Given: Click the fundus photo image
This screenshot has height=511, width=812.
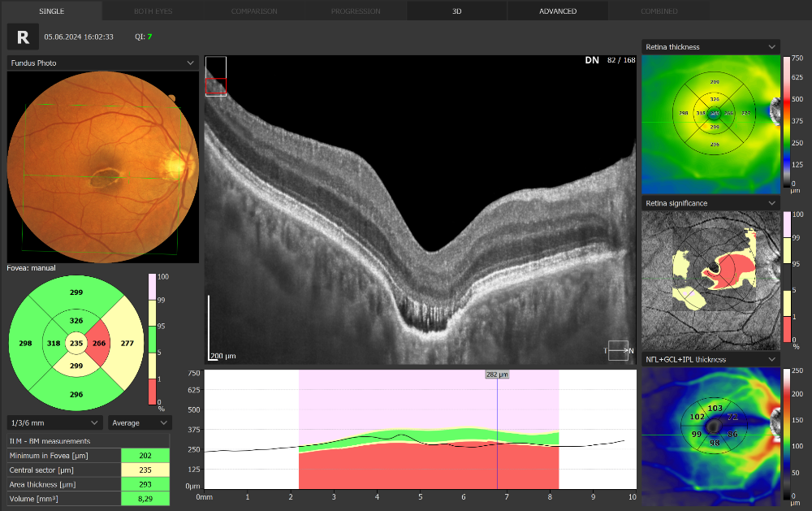Looking at the screenshot, I should point(102,167).
